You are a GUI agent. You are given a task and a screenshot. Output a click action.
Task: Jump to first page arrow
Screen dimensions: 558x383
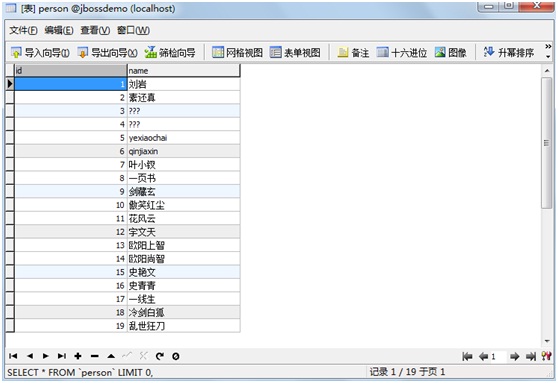click(x=467, y=356)
